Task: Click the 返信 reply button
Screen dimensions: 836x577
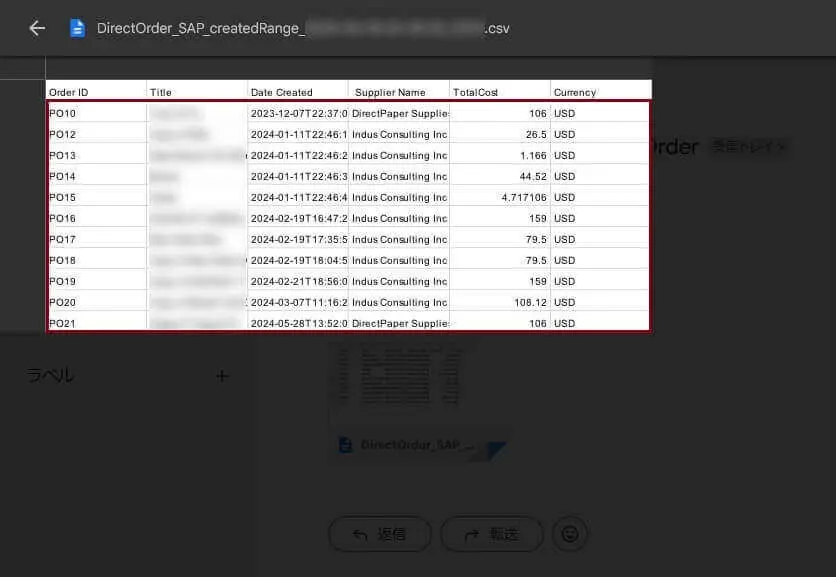Action: (380, 534)
